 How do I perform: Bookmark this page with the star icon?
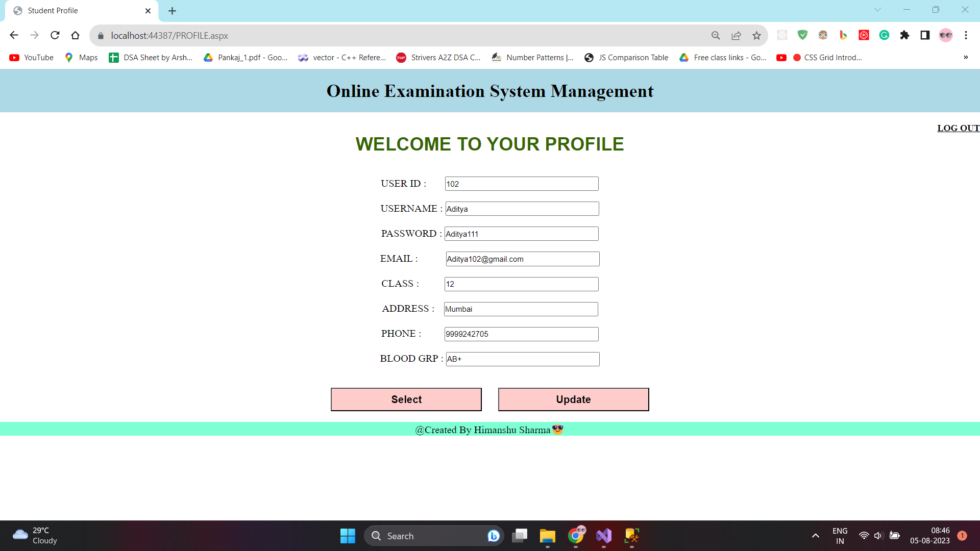[757, 35]
